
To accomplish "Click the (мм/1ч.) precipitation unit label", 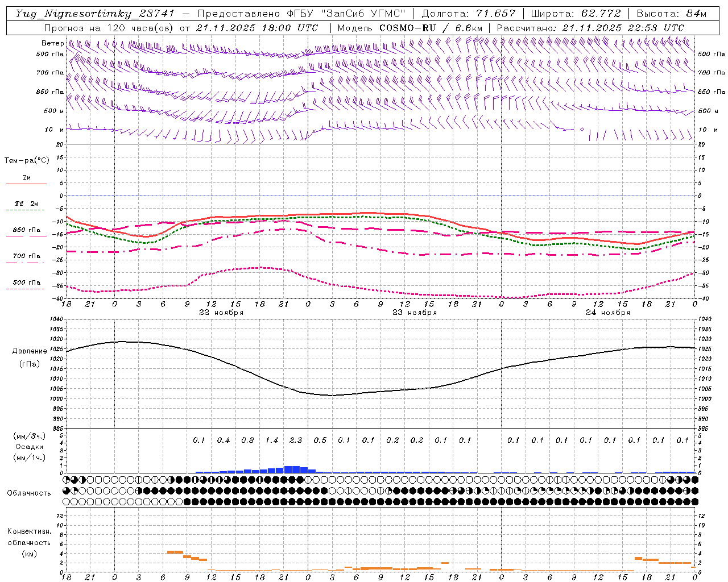I will coord(30,458).
